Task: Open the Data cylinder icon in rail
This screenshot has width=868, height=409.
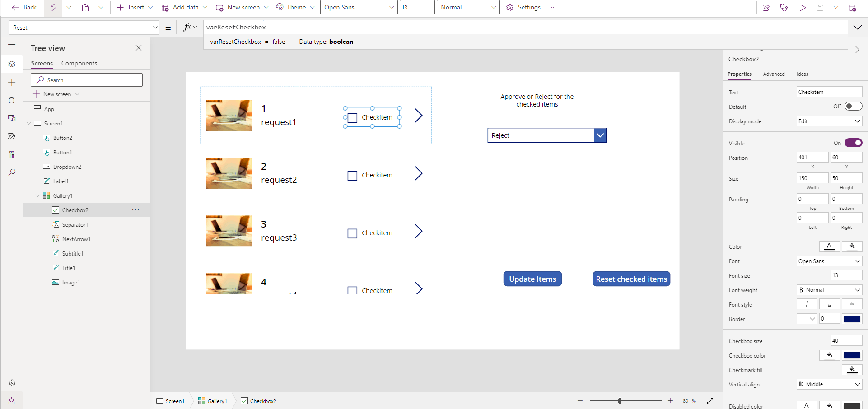Action: pyautogui.click(x=12, y=100)
